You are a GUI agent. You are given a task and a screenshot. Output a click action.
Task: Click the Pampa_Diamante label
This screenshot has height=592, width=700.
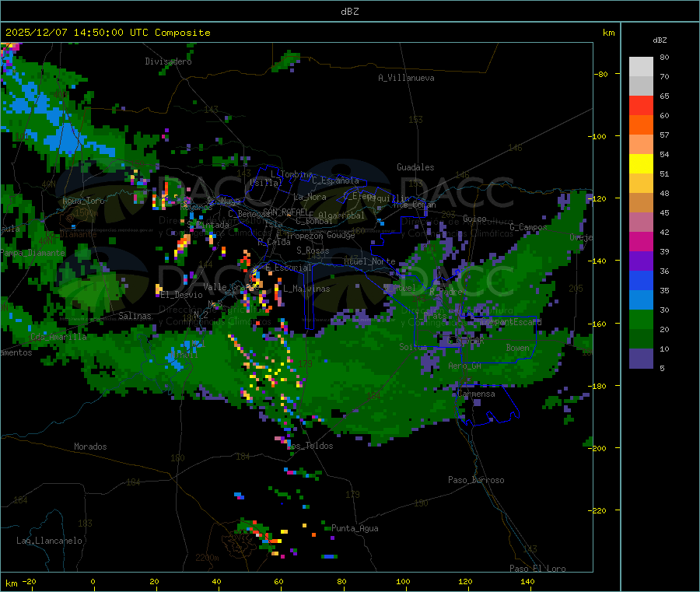(x=32, y=253)
